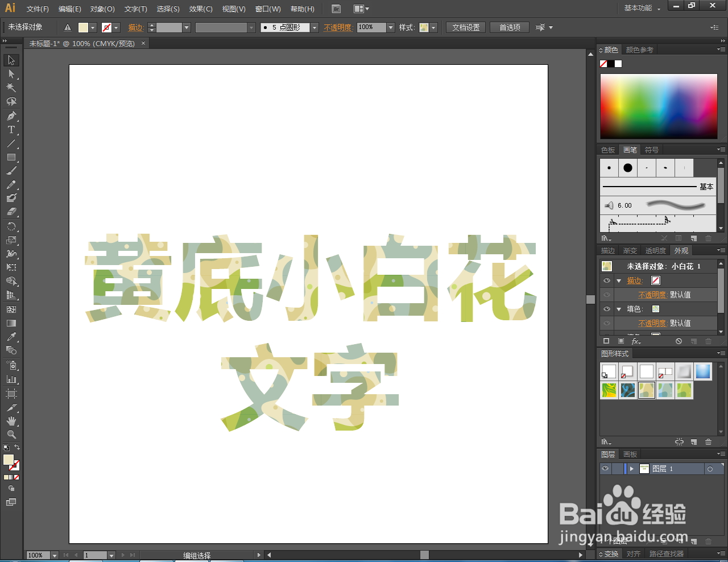Screen dimensions: 728x562
Task: Open the Appearance panel fx effects menu
Action: (x=636, y=341)
